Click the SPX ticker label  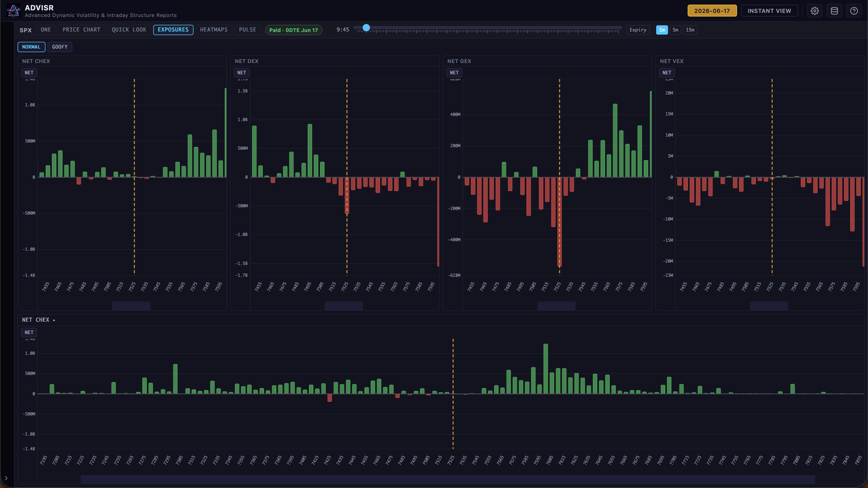(26, 30)
